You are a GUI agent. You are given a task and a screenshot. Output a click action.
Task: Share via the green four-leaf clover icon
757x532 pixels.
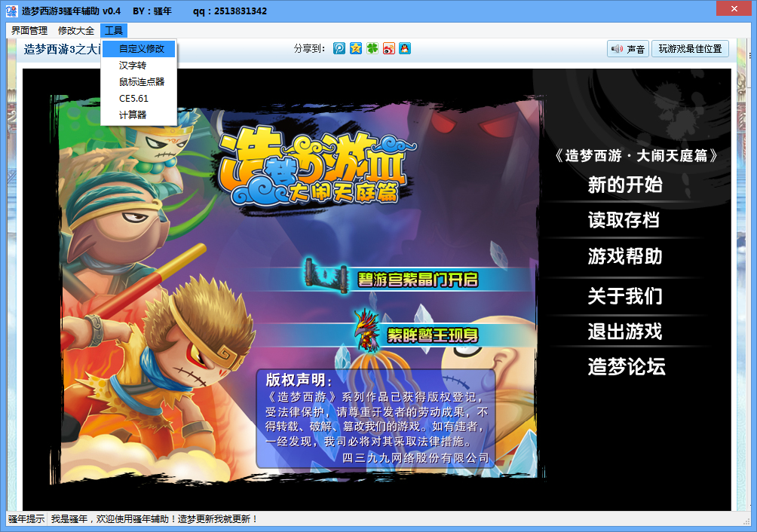point(372,48)
